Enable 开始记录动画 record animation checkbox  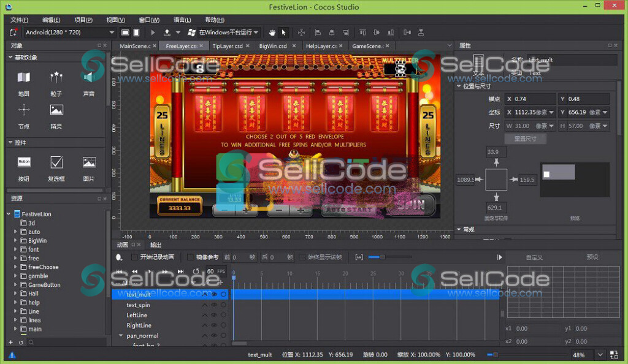click(x=135, y=257)
